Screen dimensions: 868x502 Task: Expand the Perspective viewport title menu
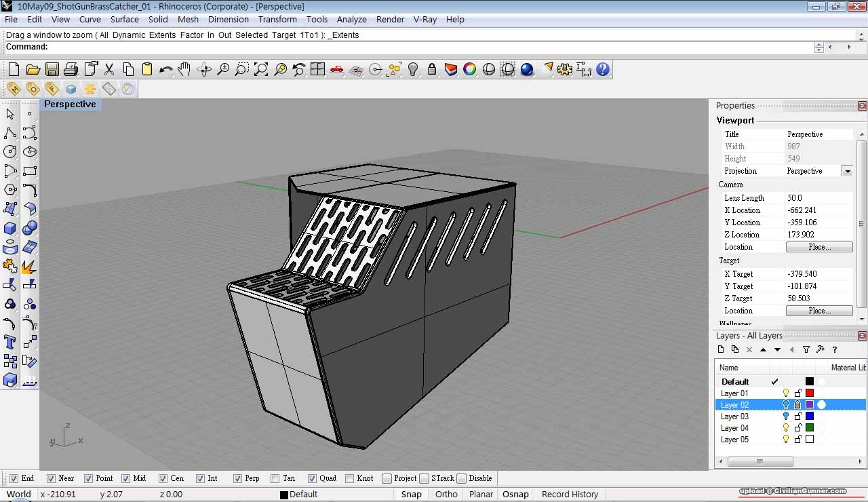coord(70,104)
